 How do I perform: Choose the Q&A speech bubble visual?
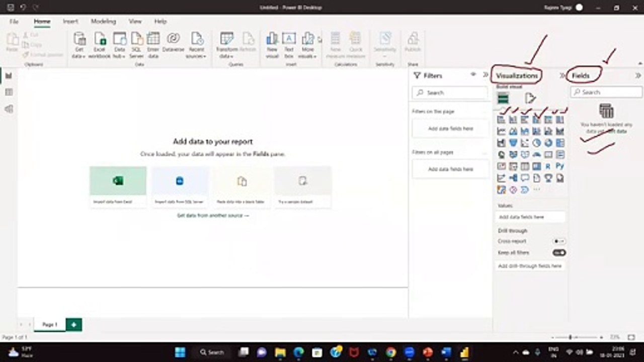(525, 178)
